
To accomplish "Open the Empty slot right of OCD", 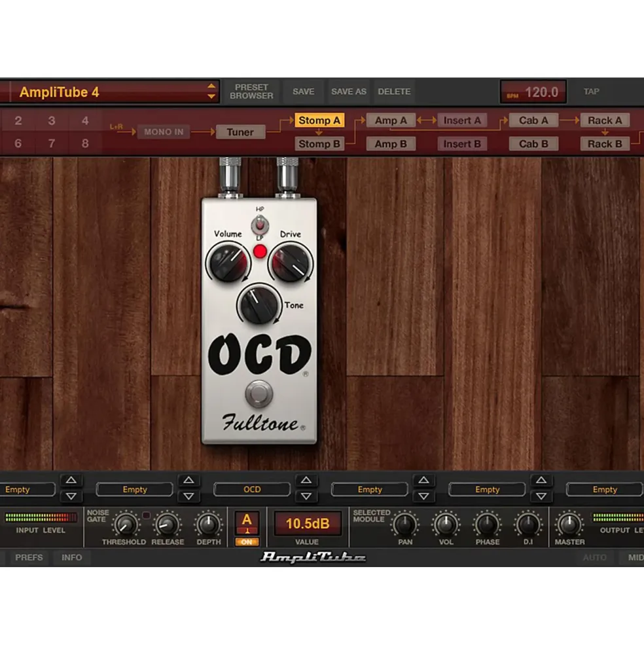I will [370, 489].
